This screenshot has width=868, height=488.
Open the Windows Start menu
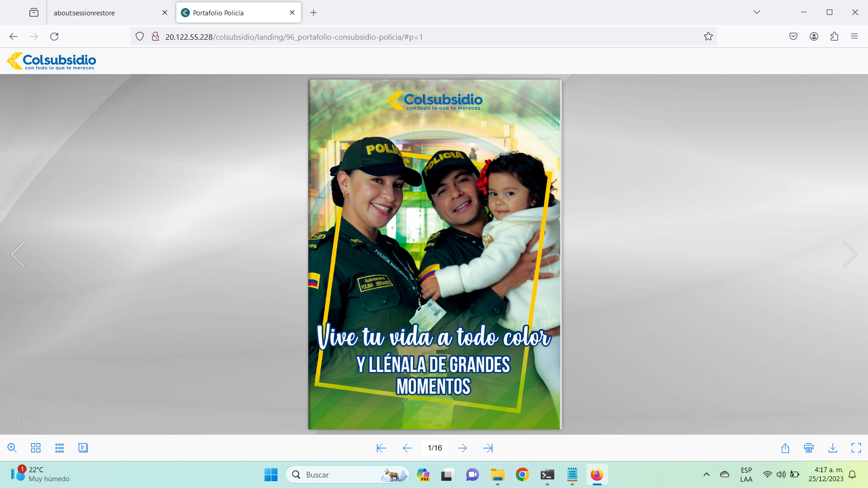pos(271,475)
